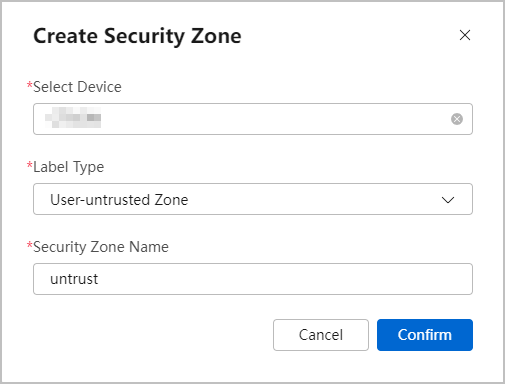
Task: Click the Security Zone Name label
Action: pos(101,247)
